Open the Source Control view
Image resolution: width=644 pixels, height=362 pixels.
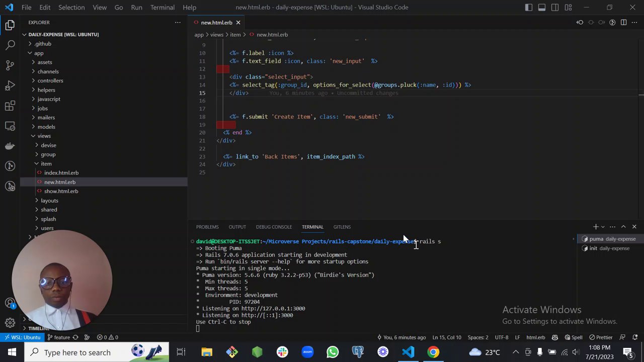10,65
